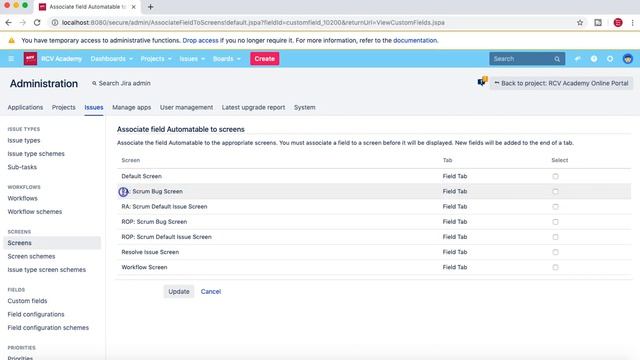The image size is (640, 360).
Task: Expand the Boards dropdown
Action: pos(227,59)
